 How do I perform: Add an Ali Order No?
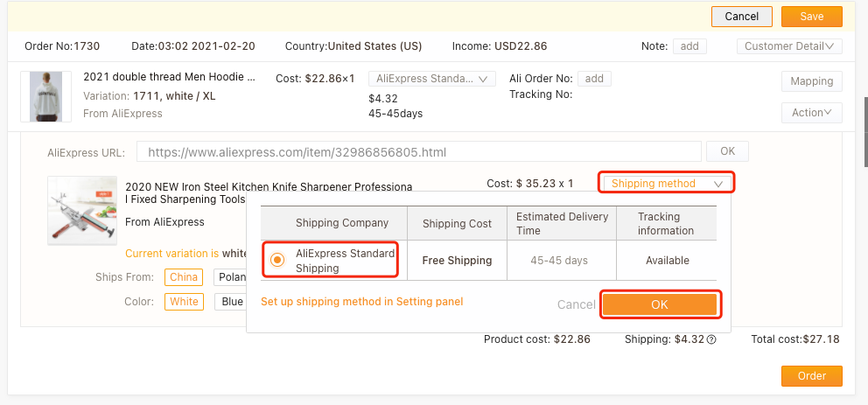594,79
